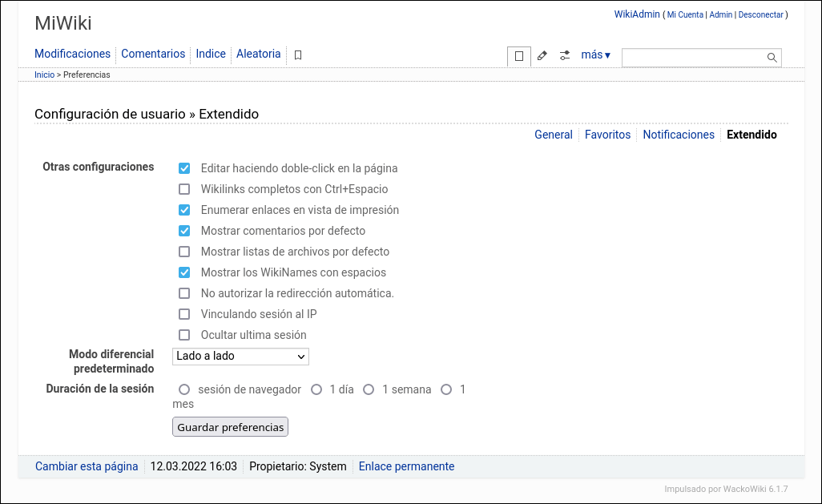Enable 'Wikilinks completos con Ctrl+Espacio' checkbox
The image size is (822, 504).
click(184, 189)
